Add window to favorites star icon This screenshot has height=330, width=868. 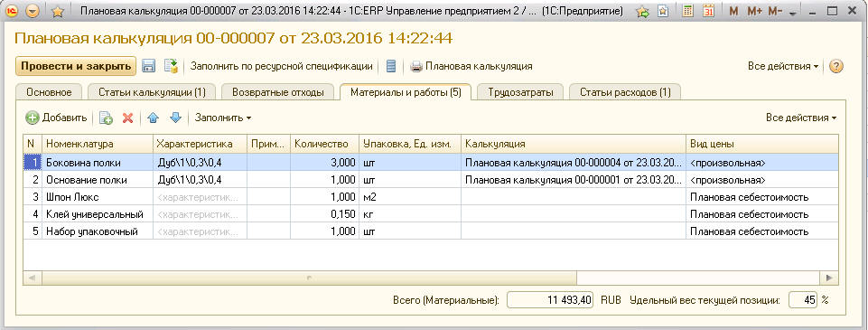(x=58, y=11)
